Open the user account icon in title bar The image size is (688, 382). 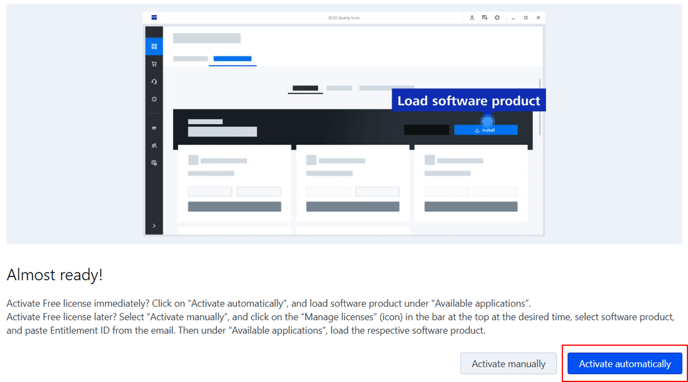pos(472,18)
